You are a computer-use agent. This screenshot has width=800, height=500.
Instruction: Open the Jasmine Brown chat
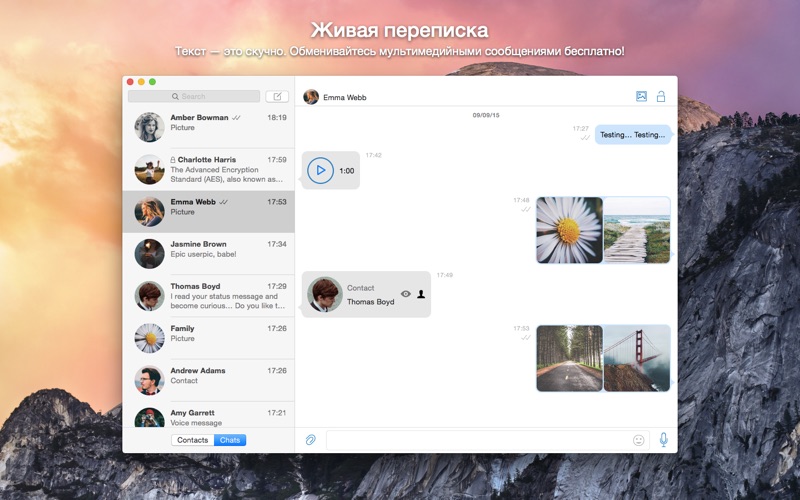coord(209,254)
